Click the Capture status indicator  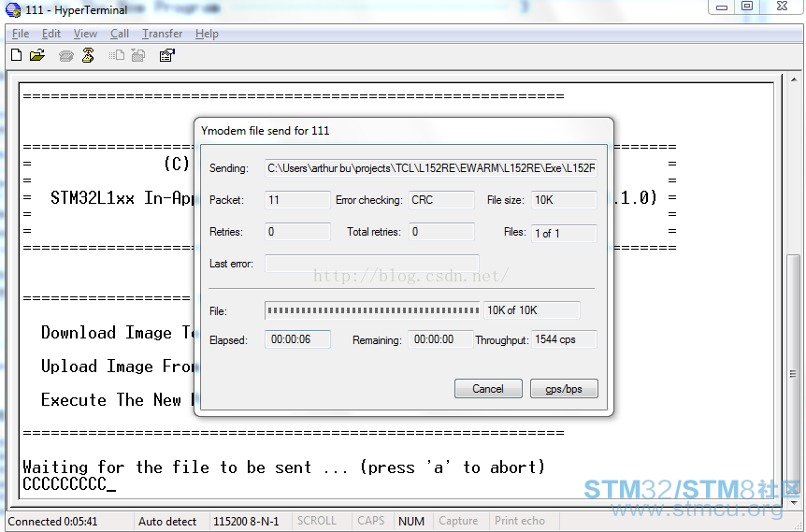(458, 521)
